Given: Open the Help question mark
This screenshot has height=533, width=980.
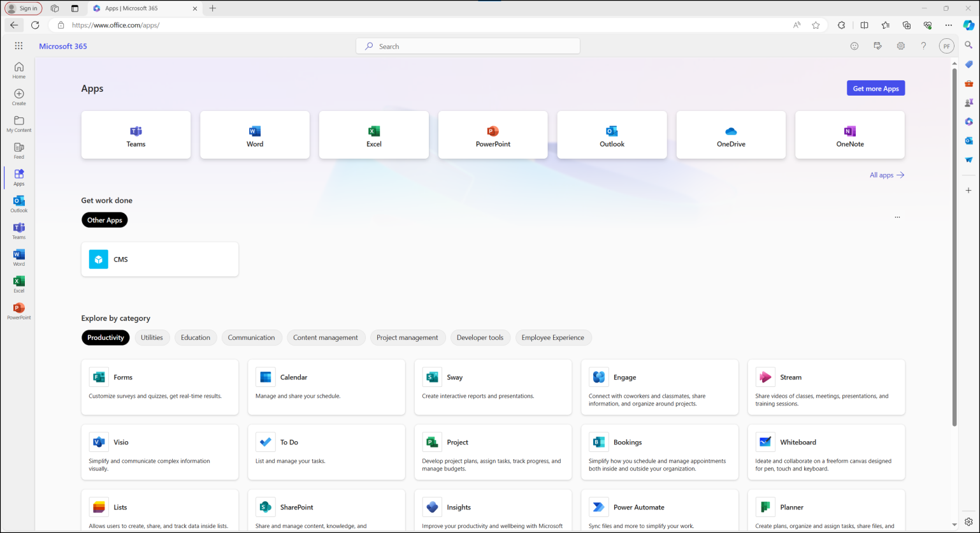Looking at the screenshot, I should (923, 46).
